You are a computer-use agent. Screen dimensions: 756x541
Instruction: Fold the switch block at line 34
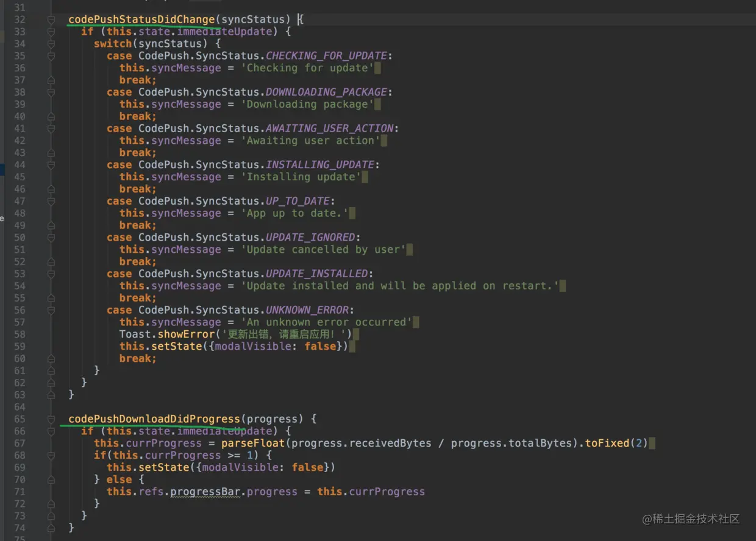[51, 44]
